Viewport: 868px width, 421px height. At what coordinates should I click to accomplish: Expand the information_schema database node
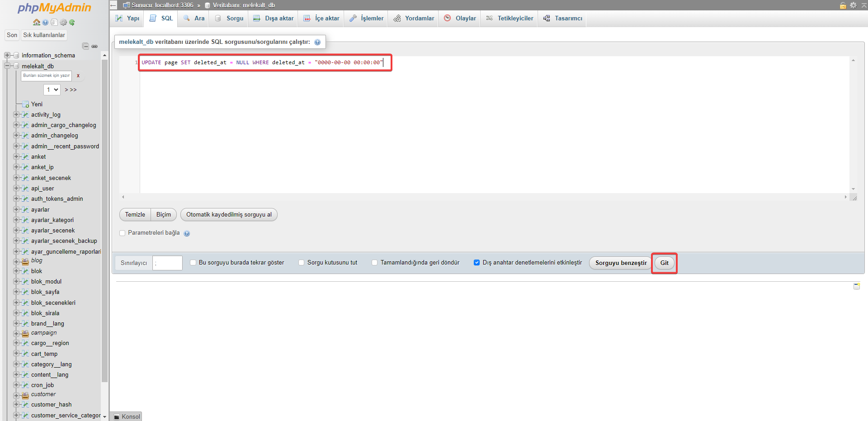[7, 55]
